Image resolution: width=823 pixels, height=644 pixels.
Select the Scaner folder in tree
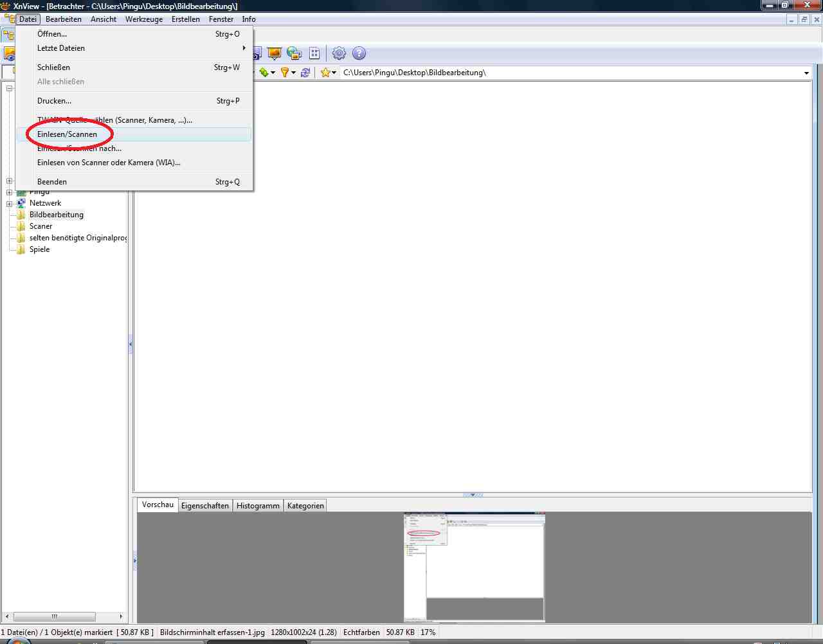coord(41,226)
